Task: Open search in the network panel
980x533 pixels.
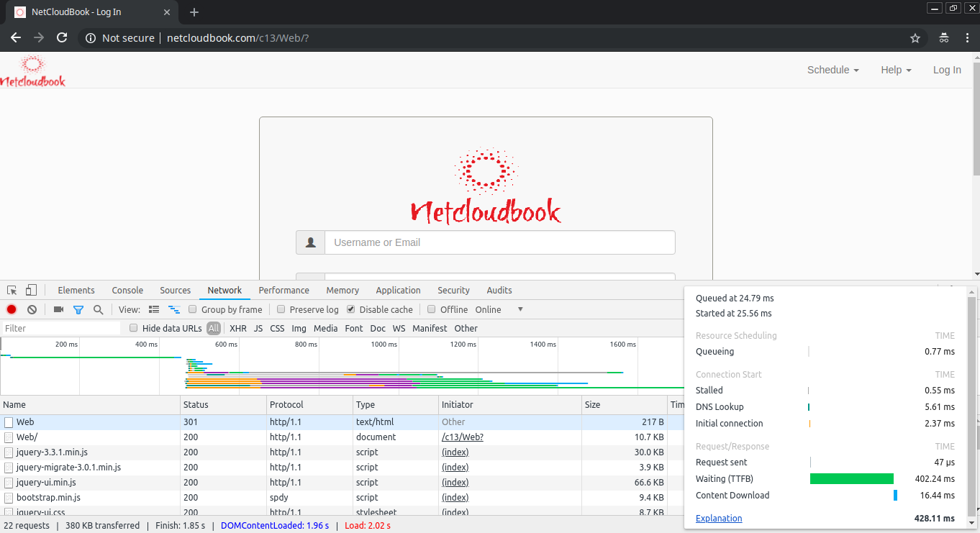Action: 99,309
